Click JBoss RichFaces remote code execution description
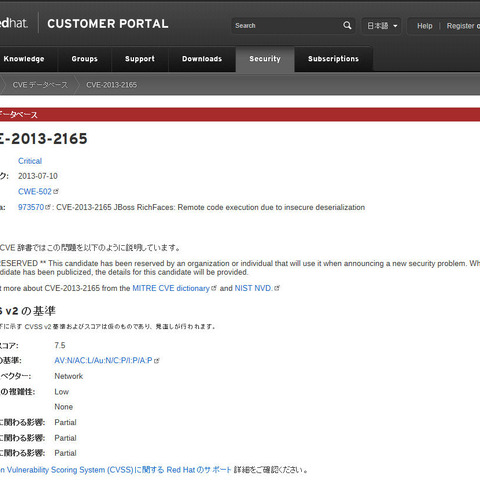 click(x=211, y=207)
